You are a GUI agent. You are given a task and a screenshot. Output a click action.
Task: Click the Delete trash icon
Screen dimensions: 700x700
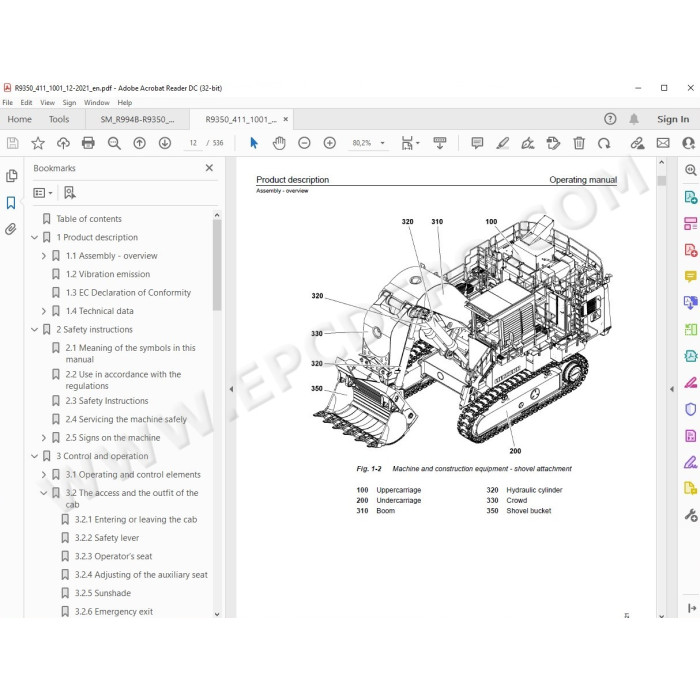click(x=579, y=143)
